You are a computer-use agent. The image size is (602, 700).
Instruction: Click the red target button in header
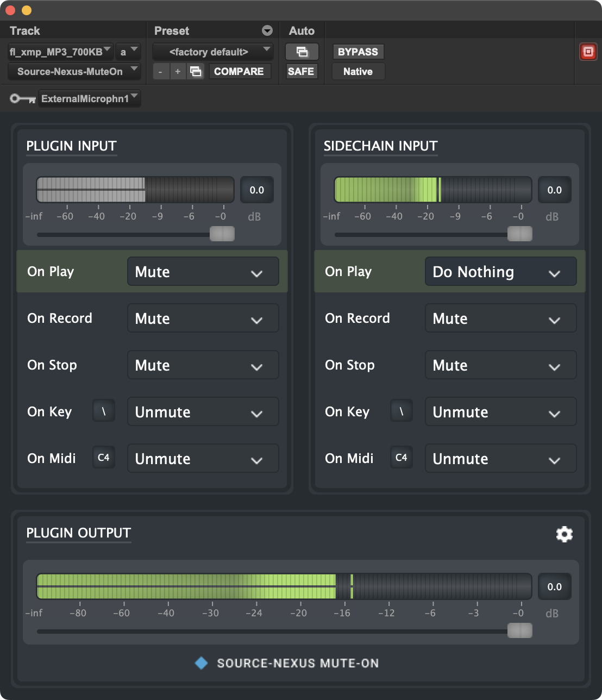pyautogui.click(x=588, y=52)
